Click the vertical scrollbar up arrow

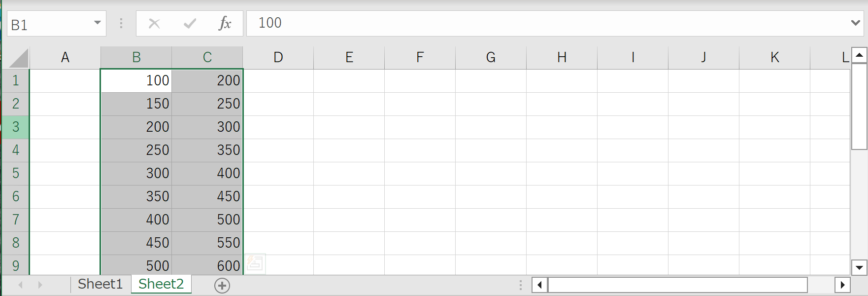pos(859,55)
